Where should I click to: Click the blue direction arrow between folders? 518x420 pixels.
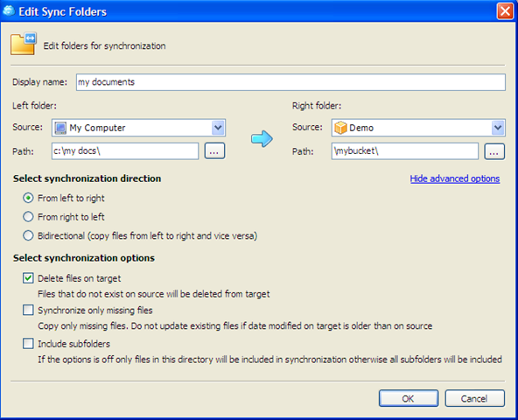point(262,138)
